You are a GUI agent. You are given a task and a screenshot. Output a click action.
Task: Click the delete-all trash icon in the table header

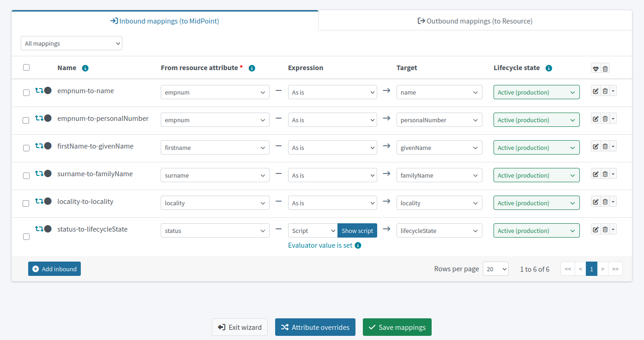[605, 68]
